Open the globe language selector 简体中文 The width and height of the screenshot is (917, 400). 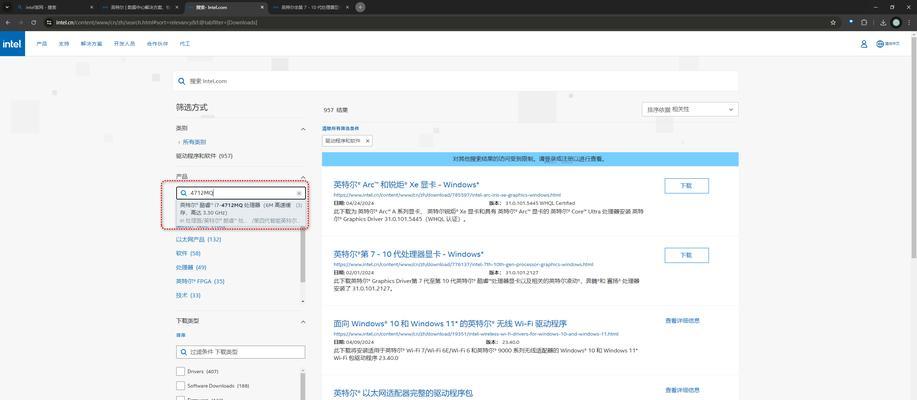(888, 44)
